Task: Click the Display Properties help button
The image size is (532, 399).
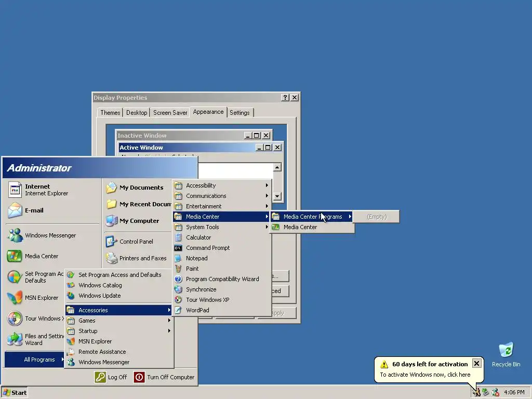Action: click(285, 98)
